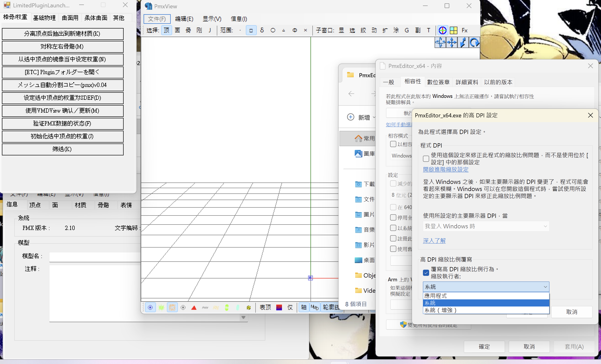Click the Fx effects toolbar icon
This screenshot has width=601, height=364.
464,30
